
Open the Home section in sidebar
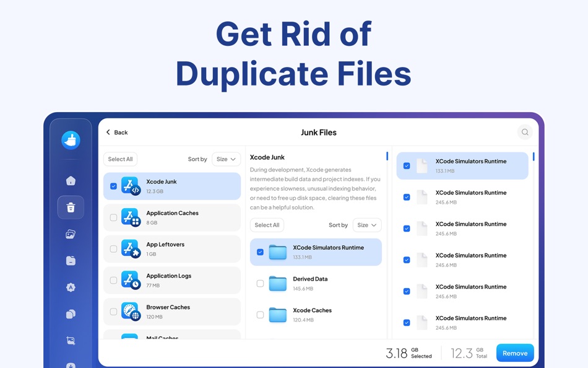[71, 181]
